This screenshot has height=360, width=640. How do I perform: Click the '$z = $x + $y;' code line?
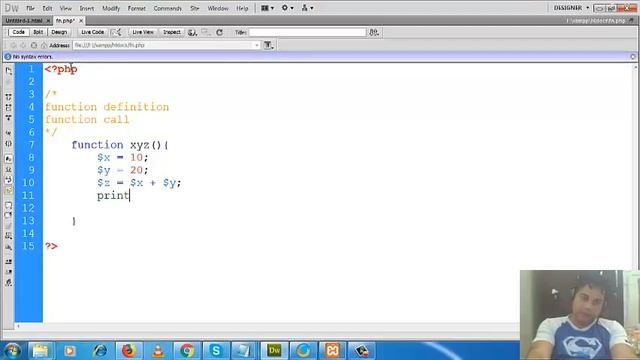click(x=139, y=183)
